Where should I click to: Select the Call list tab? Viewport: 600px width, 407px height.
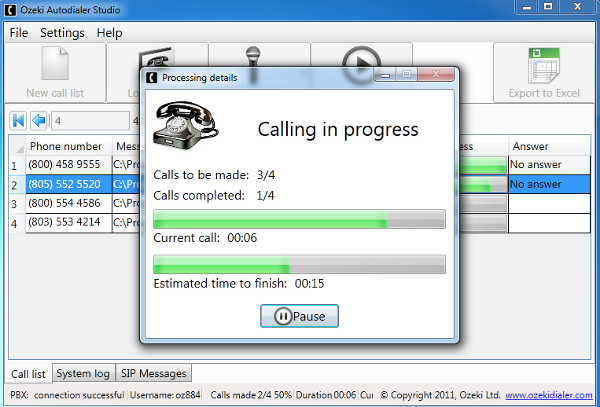[x=28, y=374]
